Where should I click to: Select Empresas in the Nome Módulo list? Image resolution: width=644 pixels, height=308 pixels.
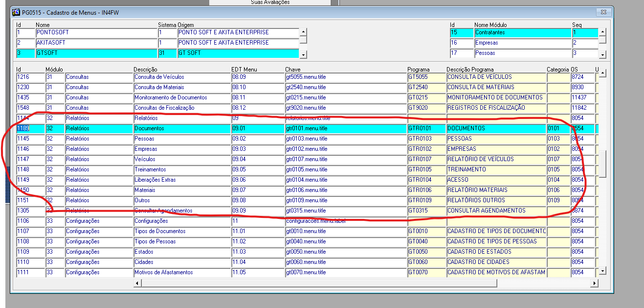[x=522, y=43]
